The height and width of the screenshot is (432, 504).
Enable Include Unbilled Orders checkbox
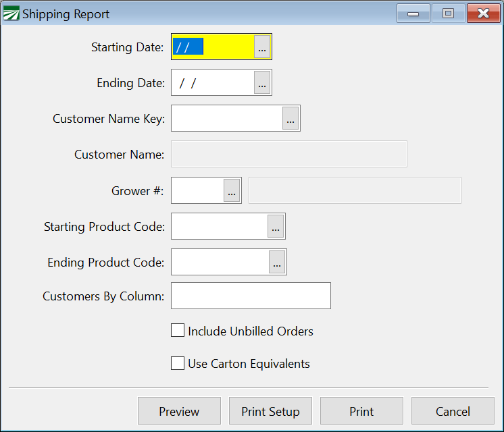click(178, 331)
